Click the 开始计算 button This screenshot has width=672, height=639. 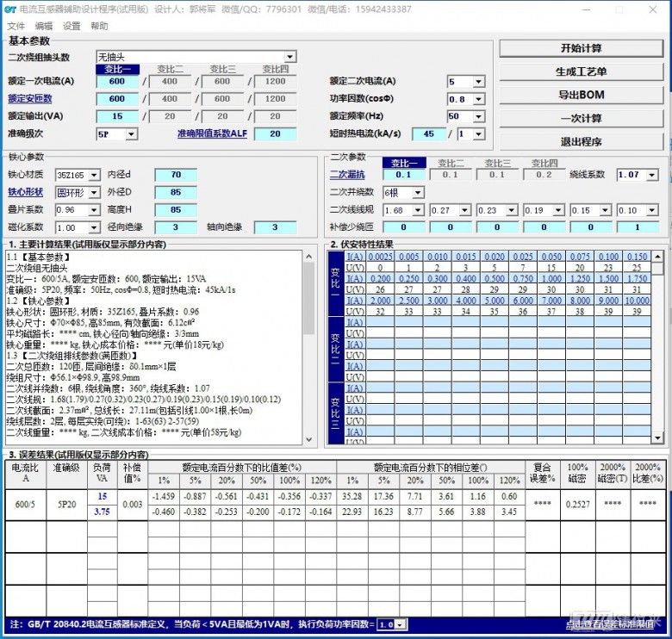582,48
